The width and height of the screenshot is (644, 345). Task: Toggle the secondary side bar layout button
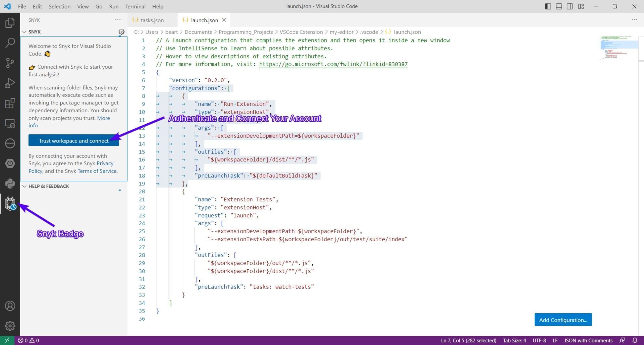coord(570,6)
